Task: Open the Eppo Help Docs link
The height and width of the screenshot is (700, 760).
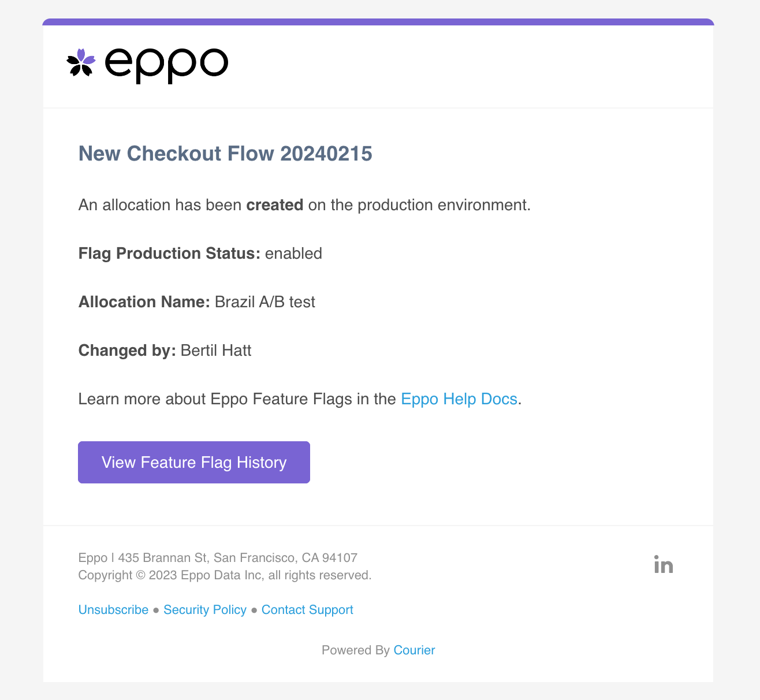Action: tap(459, 399)
